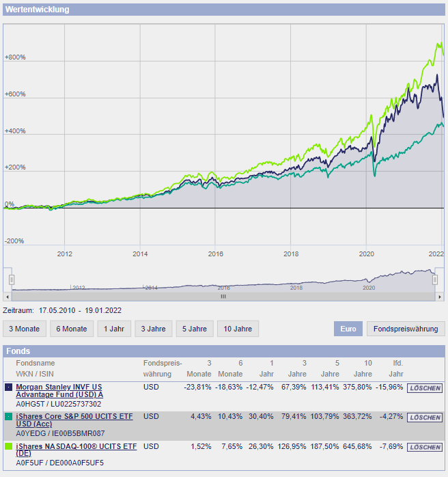The height and width of the screenshot is (477, 448).
Task: Switch currency display to Euro
Action: click(348, 329)
